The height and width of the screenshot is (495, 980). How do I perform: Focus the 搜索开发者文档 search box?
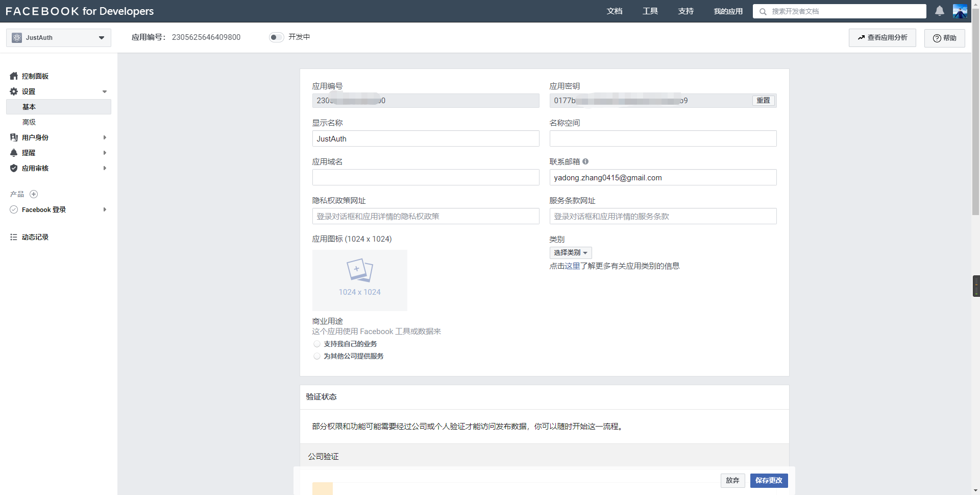840,11
